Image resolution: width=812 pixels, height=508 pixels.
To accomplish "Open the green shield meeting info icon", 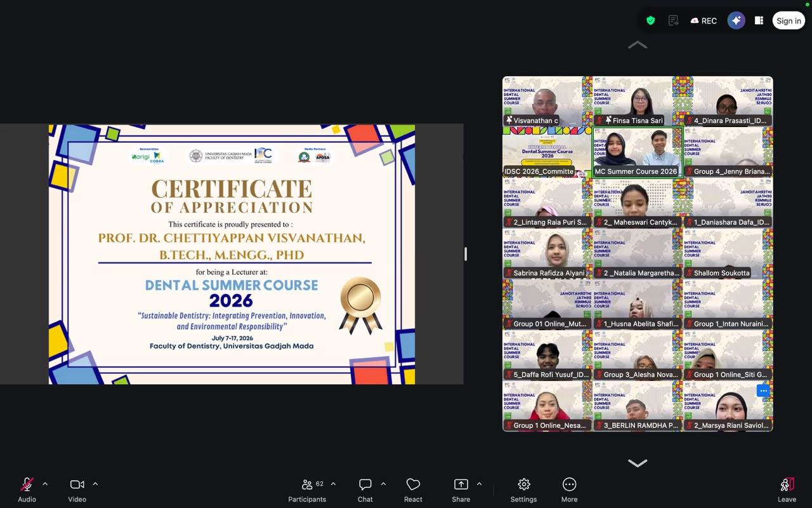I will pyautogui.click(x=650, y=20).
